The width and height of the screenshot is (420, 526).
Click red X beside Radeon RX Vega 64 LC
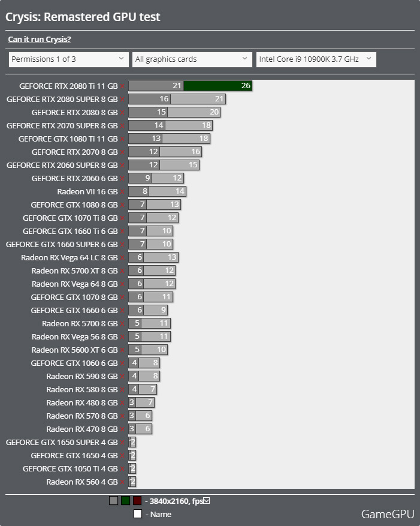click(x=122, y=258)
